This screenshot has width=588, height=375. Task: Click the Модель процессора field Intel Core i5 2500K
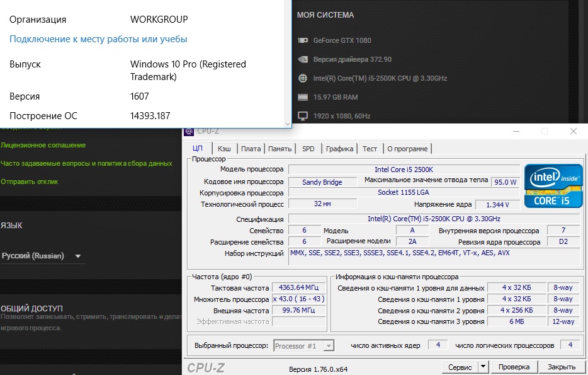coord(404,170)
